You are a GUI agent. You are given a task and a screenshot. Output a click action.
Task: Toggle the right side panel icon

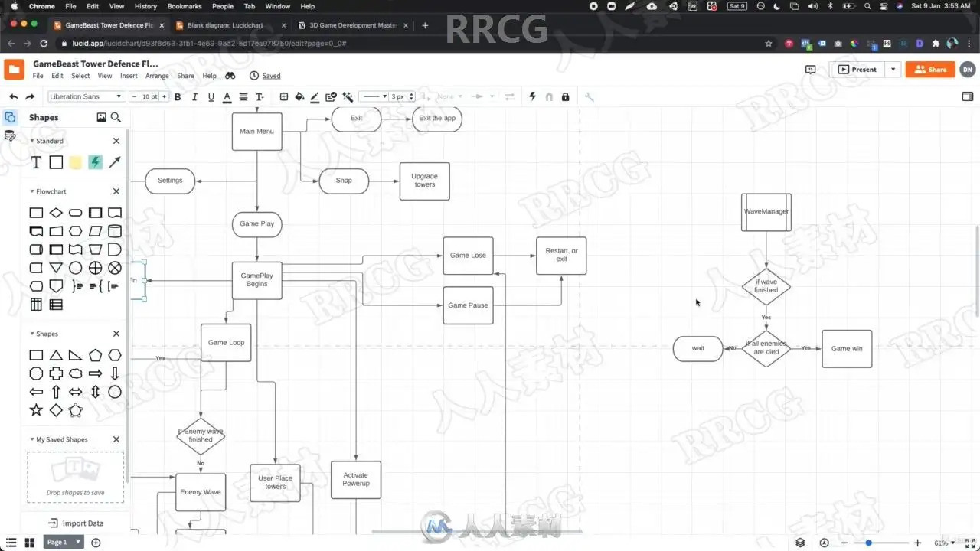[967, 96]
